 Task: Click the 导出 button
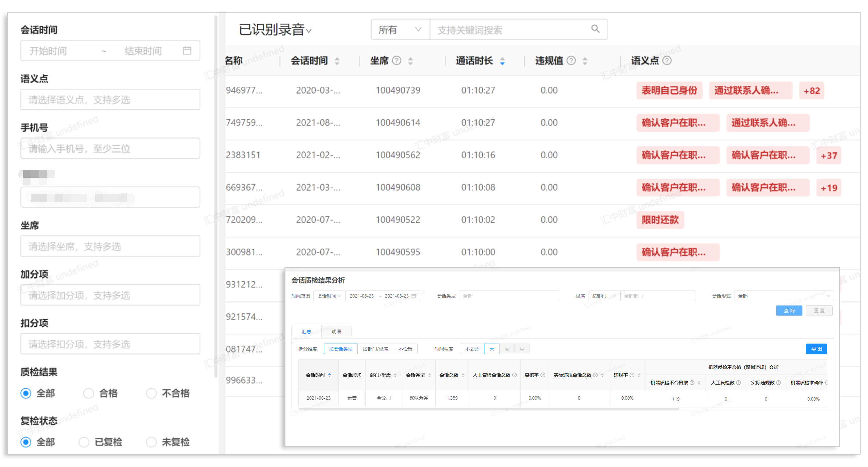coord(816,349)
